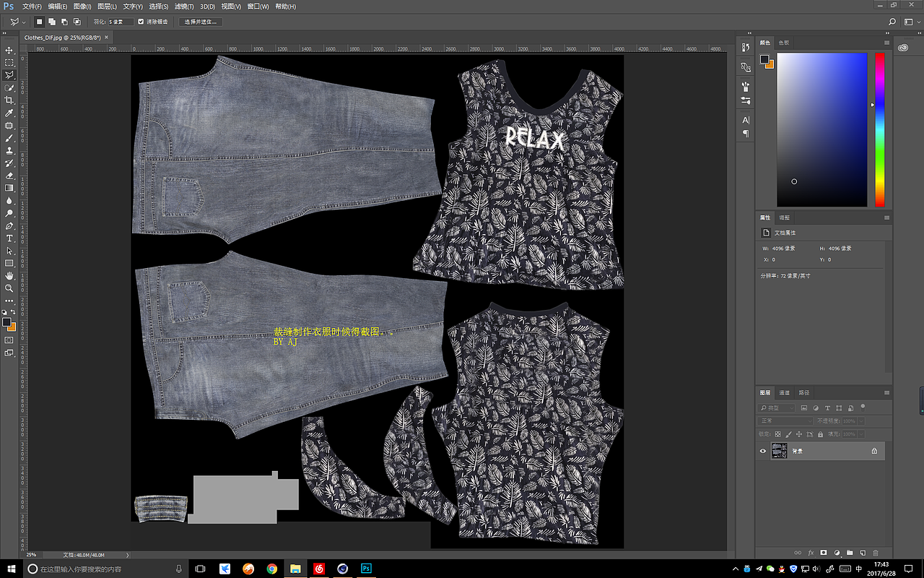Select the Clone Stamp tool
Viewport: 924px width, 578px height.
pos(9,150)
